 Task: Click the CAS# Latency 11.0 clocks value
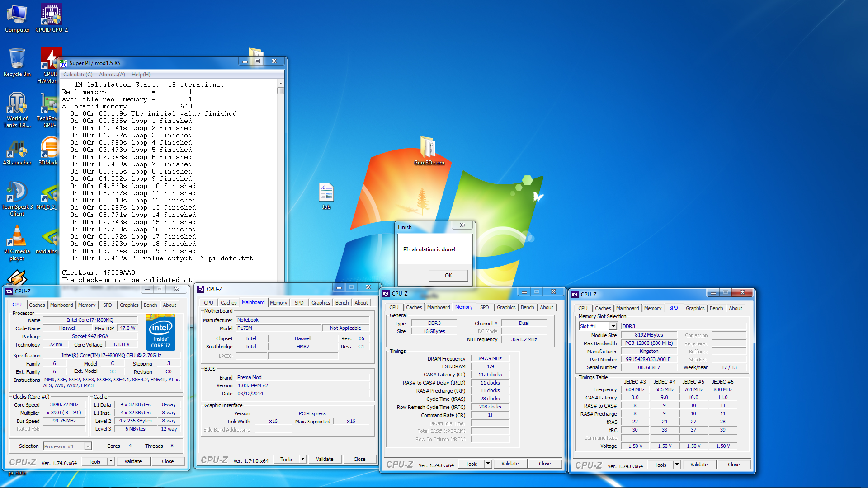[490, 375]
